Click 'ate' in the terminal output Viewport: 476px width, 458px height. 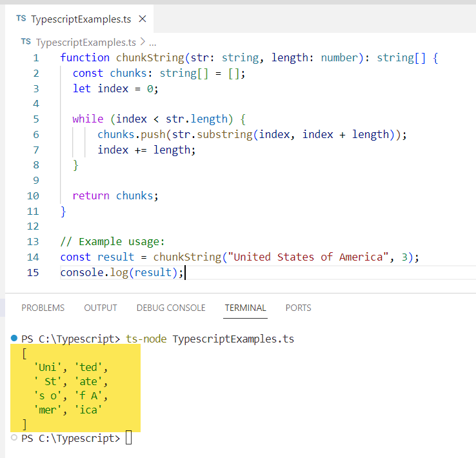click(88, 381)
